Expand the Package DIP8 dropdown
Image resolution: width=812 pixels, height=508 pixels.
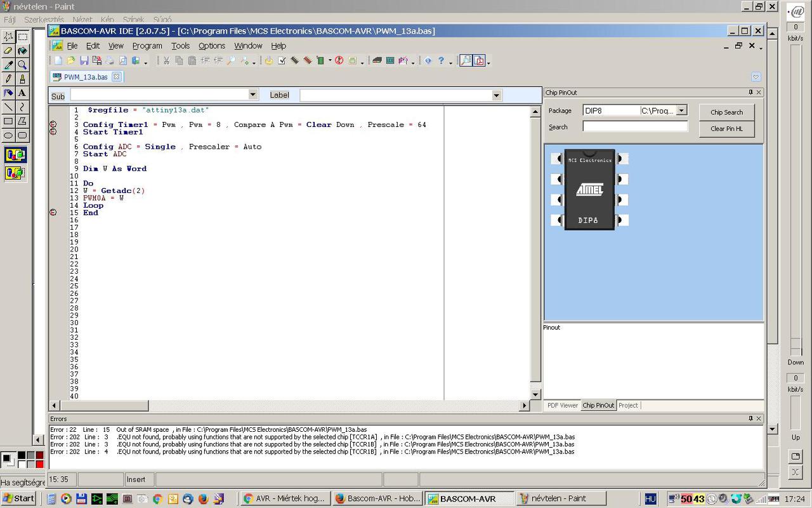pos(681,110)
